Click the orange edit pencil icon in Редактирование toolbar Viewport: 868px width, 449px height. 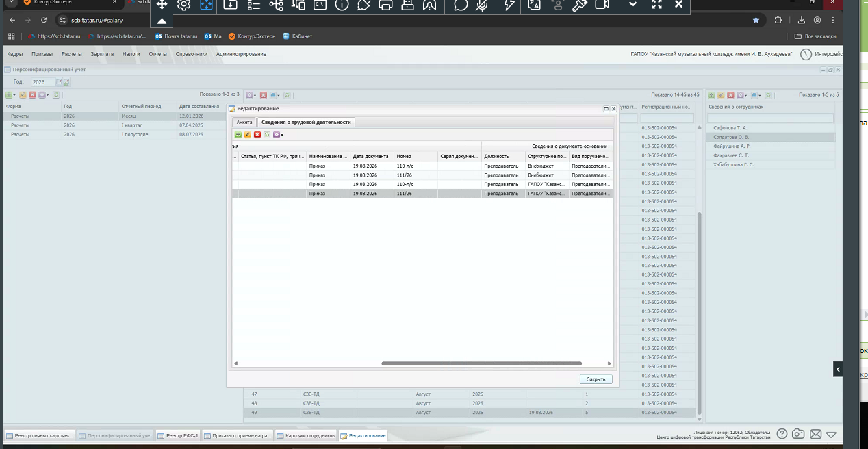(x=248, y=135)
